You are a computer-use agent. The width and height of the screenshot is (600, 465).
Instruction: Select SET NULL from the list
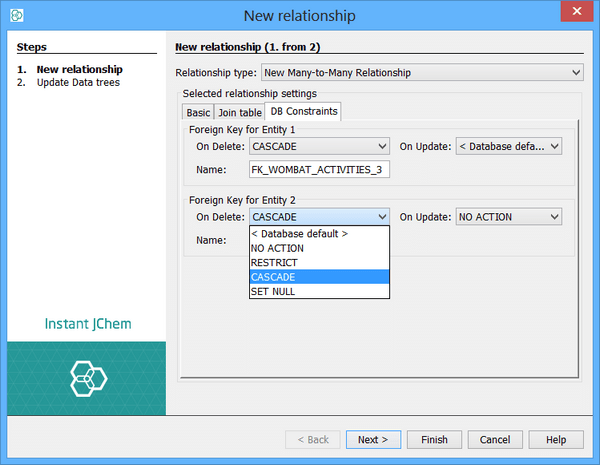tap(274, 291)
